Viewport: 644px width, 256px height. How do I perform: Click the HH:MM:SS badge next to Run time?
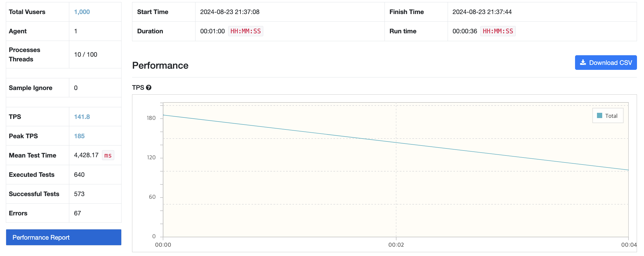pyautogui.click(x=498, y=31)
